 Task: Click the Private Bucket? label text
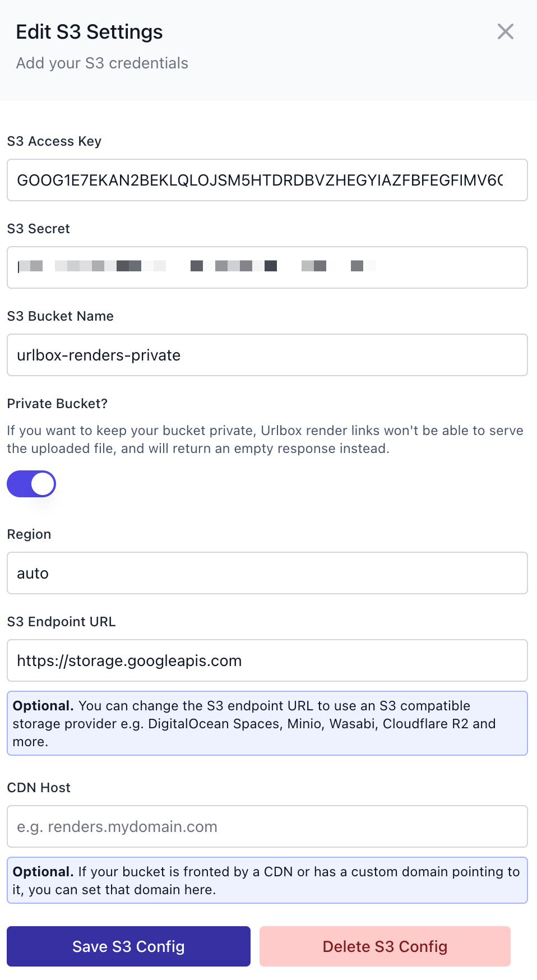click(57, 404)
